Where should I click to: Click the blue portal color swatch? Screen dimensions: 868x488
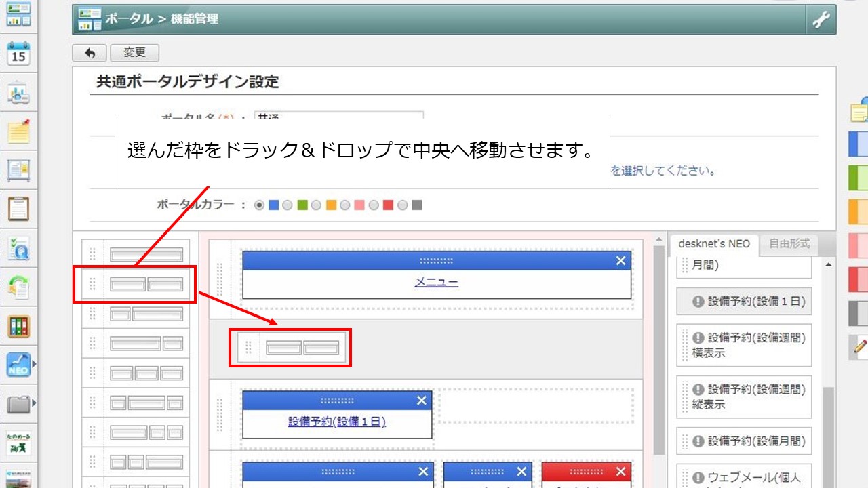[273, 205]
